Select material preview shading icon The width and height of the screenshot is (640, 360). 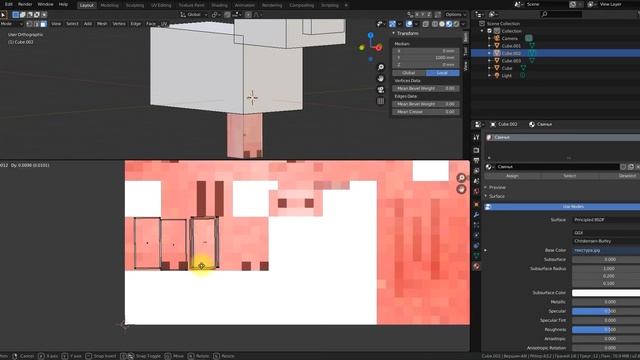pos(449,24)
